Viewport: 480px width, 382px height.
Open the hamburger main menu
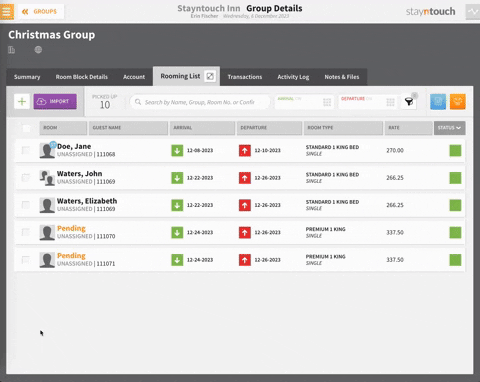tap(7, 11)
